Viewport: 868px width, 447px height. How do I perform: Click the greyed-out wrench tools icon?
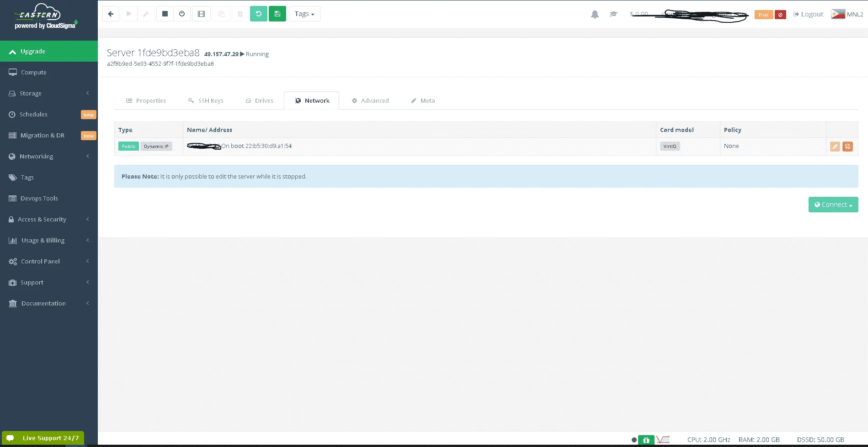click(x=146, y=14)
